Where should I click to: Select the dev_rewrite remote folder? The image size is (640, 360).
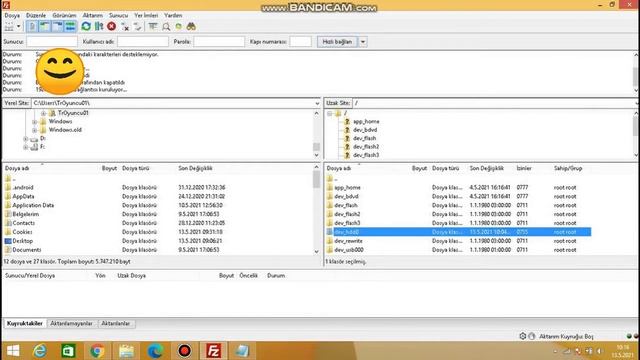click(x=348, y=241)
